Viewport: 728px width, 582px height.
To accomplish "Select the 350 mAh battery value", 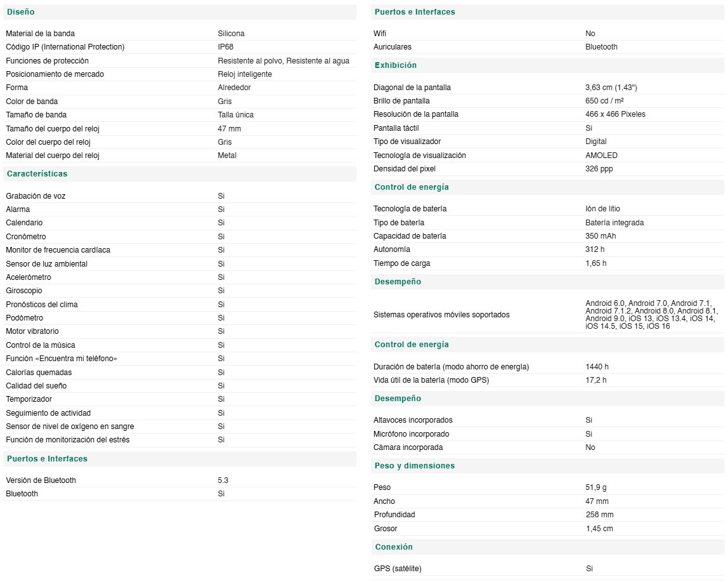I will pos(601,236).
